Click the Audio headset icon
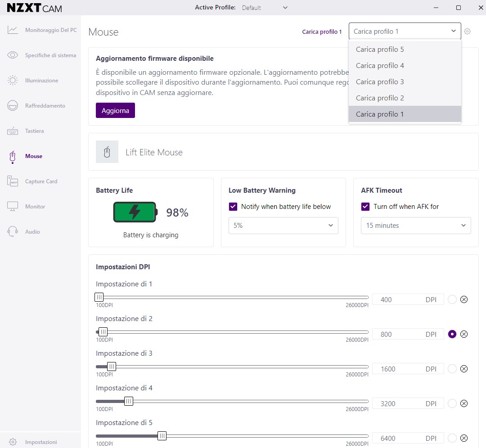 pyautogui.click(x=13, y=232)
